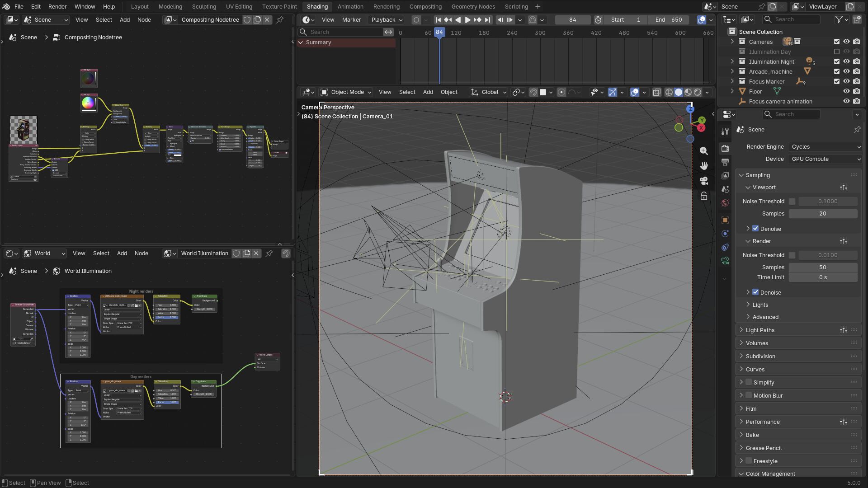
Task: Select rendered viewport shading mode
Action: (698, 92)
